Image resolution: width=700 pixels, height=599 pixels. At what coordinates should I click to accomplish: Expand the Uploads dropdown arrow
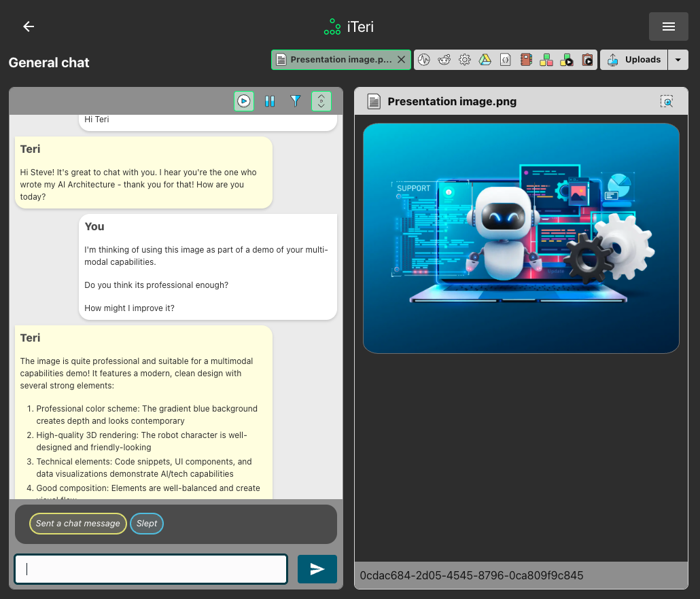[678, 60]
